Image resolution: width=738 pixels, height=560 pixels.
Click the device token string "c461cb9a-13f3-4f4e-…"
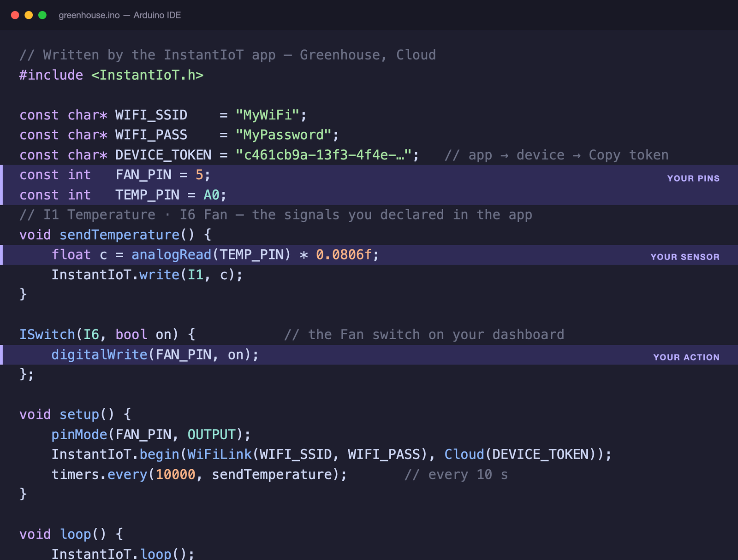click(323, 155)
